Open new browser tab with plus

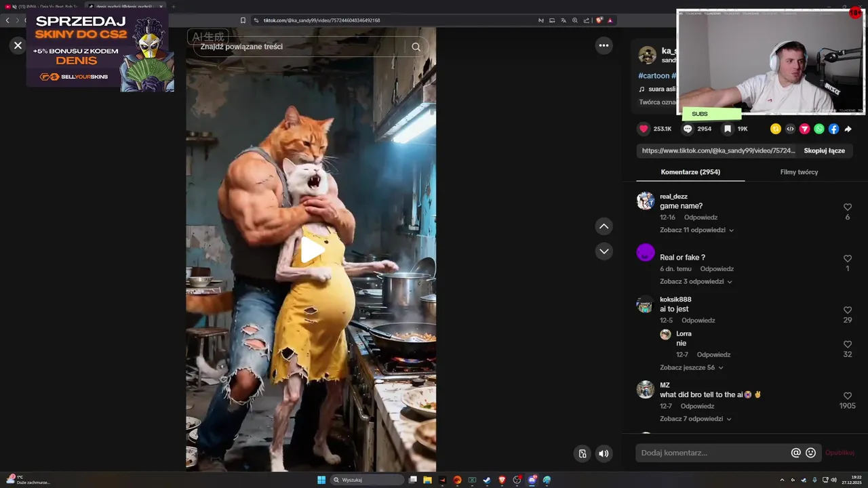click(x=173, y=6)
